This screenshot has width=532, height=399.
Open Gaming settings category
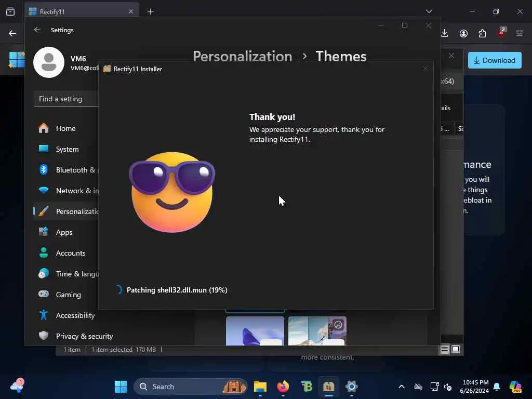[66, 295]
